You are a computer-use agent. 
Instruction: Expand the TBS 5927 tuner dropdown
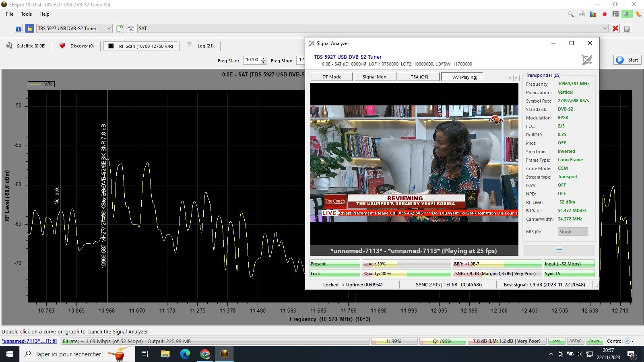coord(109,29)
